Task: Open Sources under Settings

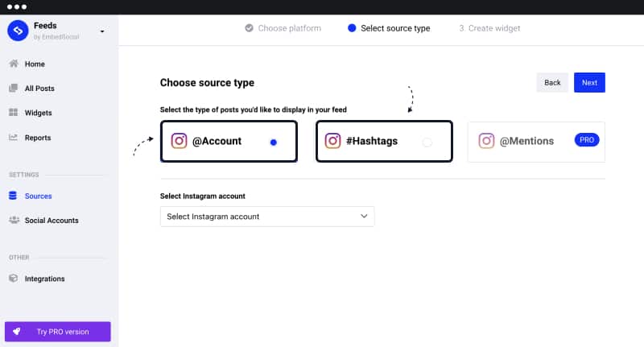Action: [38, 196]
